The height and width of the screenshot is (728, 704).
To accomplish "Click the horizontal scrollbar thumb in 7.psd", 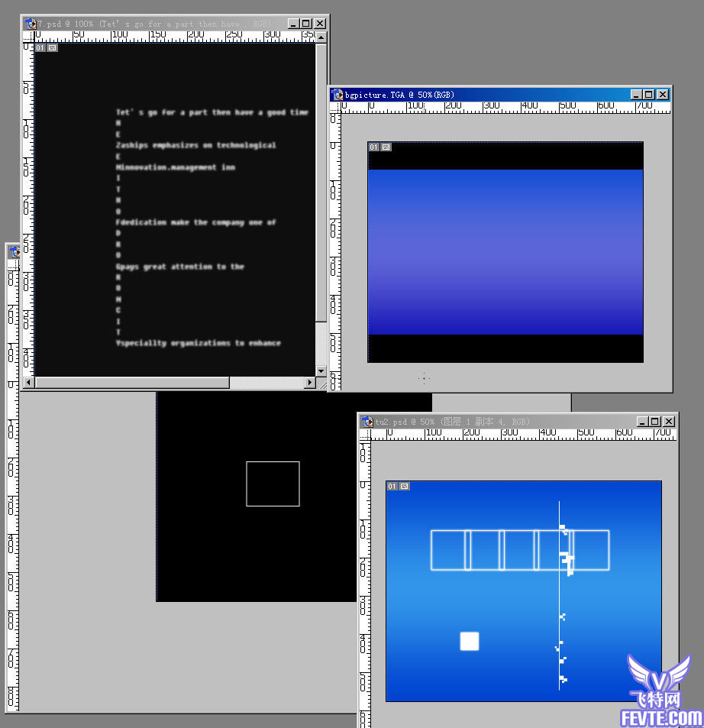I will [x=132, y=383].
